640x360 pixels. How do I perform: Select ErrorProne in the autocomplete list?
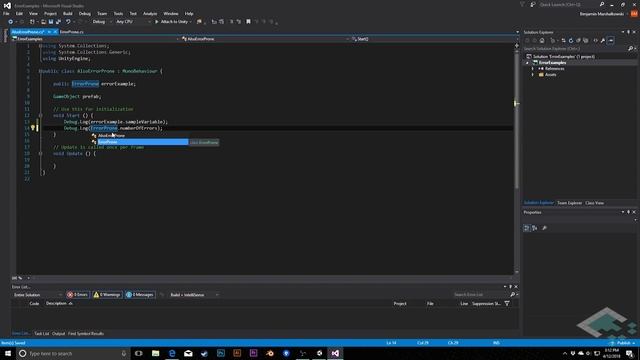pos(142,142)
